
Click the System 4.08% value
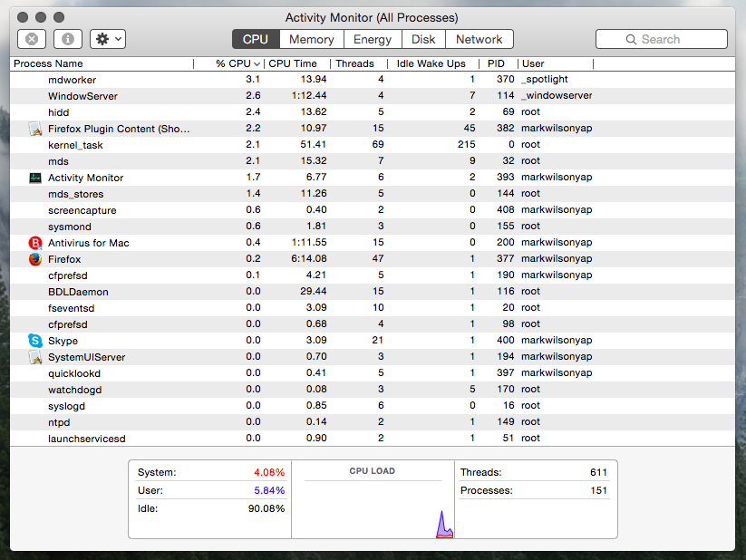coord(269,472)
